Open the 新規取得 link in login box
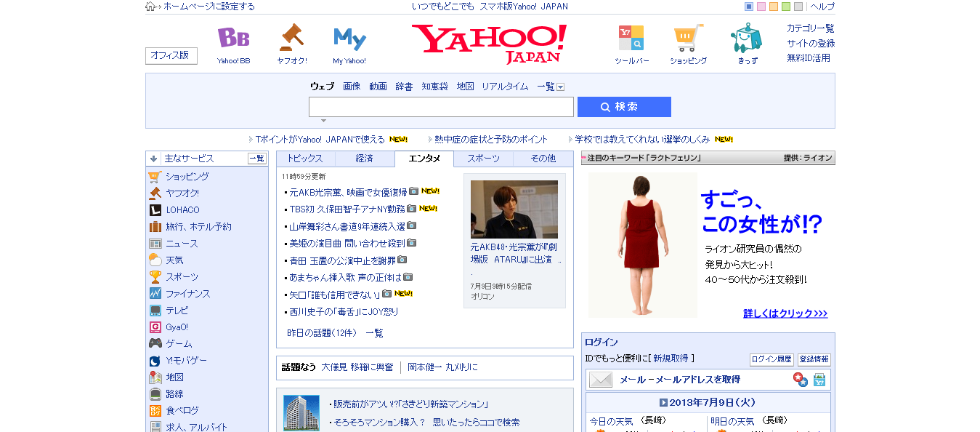980x432 pixels. [671, 359]
